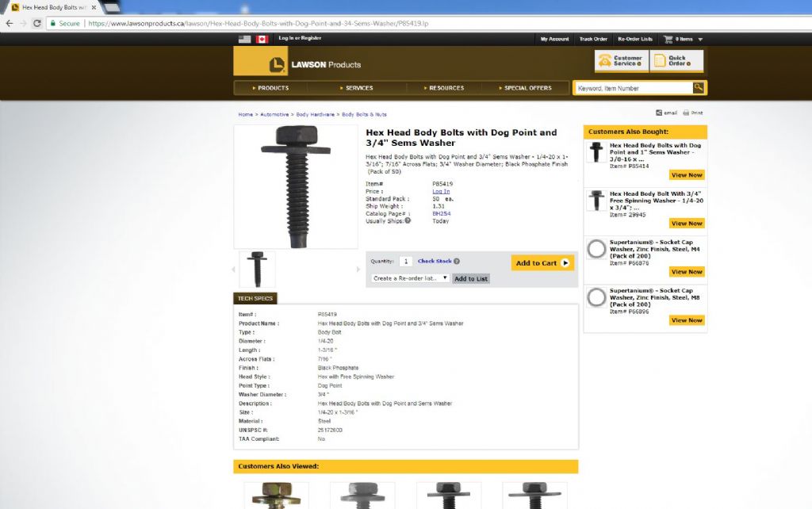Reload the page with refresh icon

[36, 23]
